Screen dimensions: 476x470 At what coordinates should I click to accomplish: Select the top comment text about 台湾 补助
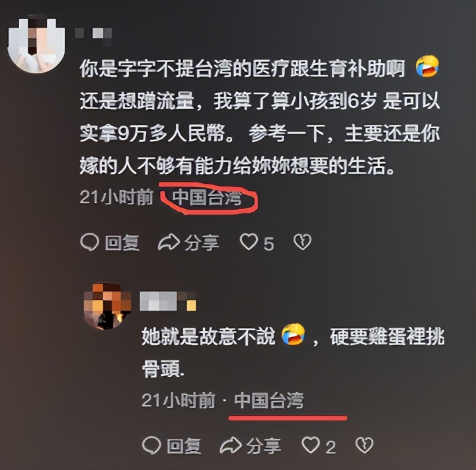(x=260, y=117)
